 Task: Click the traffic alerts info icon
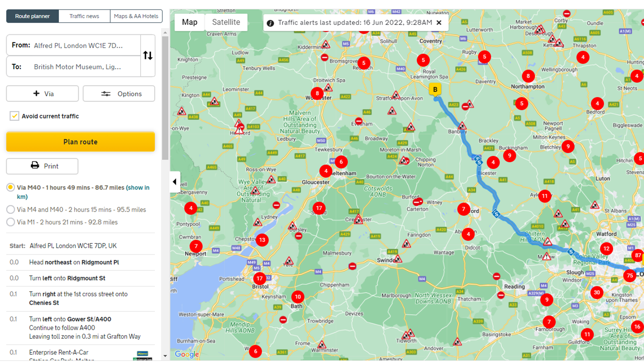pos(270,23)
